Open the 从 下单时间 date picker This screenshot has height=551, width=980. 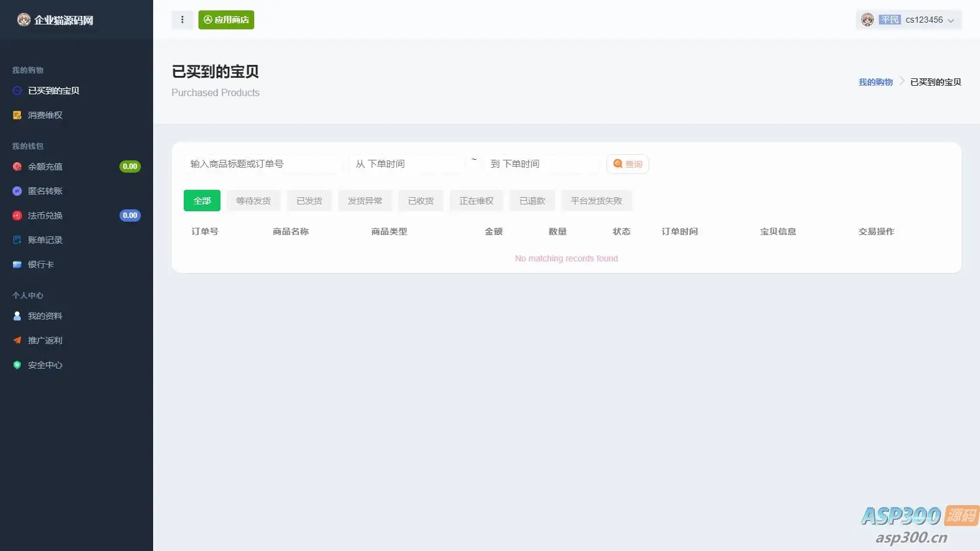coord(407,164)
